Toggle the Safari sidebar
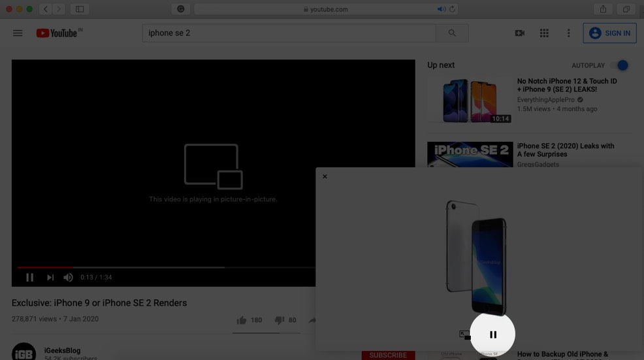Image resolution: width=644 pixels, height=360 pixels. point(80,9)
